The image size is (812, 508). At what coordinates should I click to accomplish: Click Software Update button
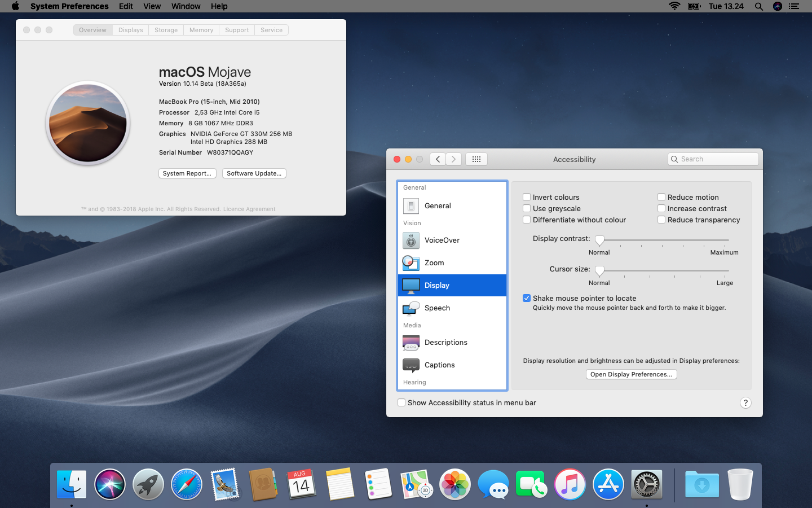[x=254, y=173]
